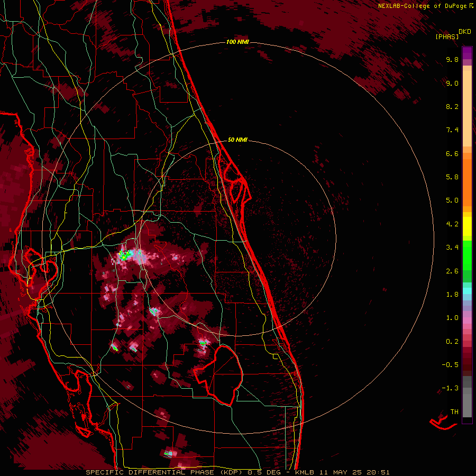
Task: Click the SPECIFIC DIFFERENTIAL PHASE caption text
Action: click(x=150, y=472)
